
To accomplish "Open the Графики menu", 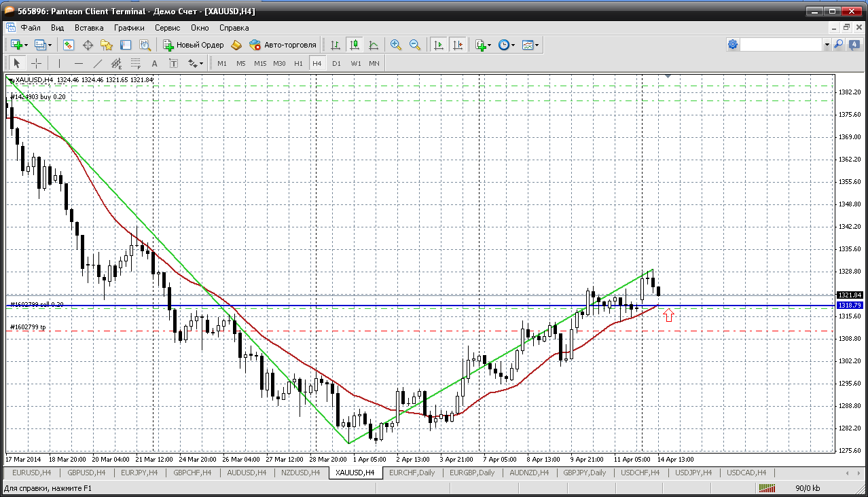I will [x=129, y=28].
